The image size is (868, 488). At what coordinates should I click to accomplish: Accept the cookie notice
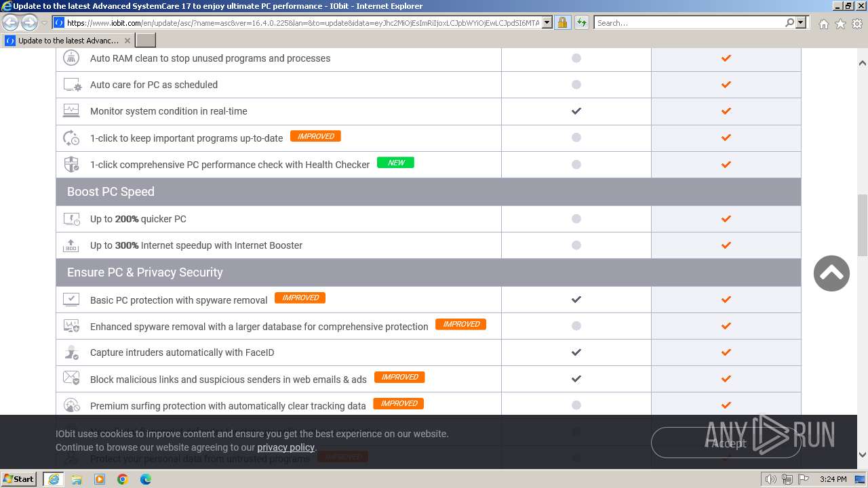[x=726, y=443]
